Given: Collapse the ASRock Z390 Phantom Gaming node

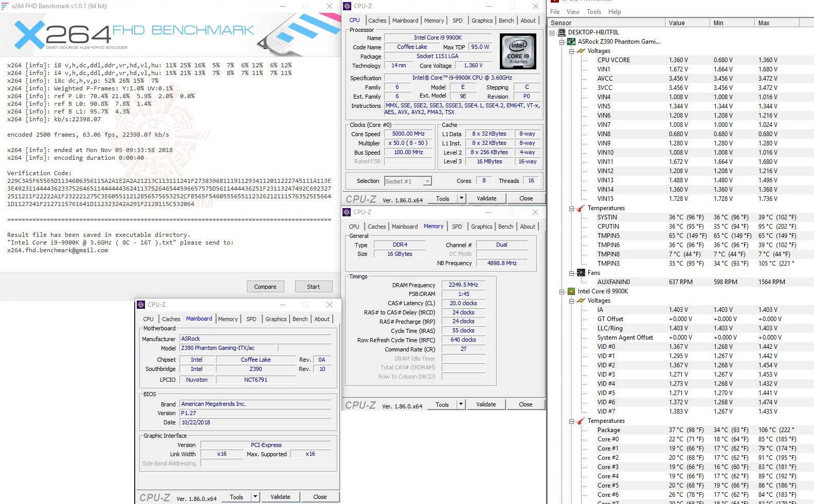Looking at the screenshot, I should (x=562, y=42).
